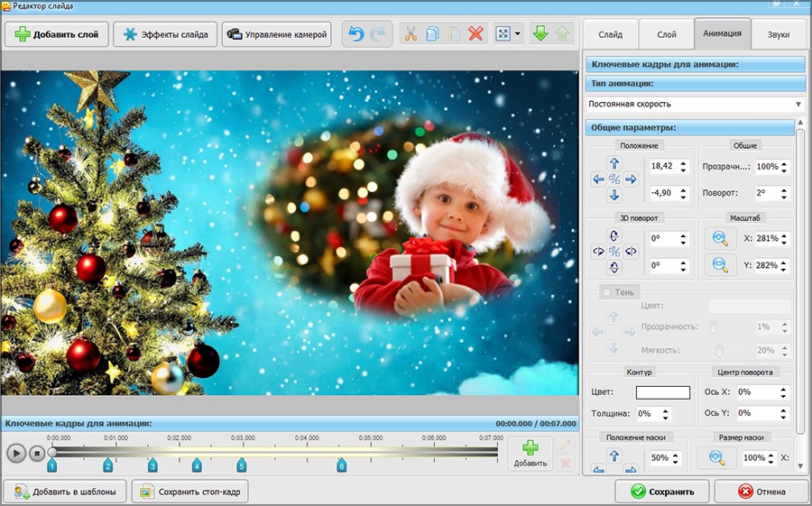Select keyframe marker 2

107,465
